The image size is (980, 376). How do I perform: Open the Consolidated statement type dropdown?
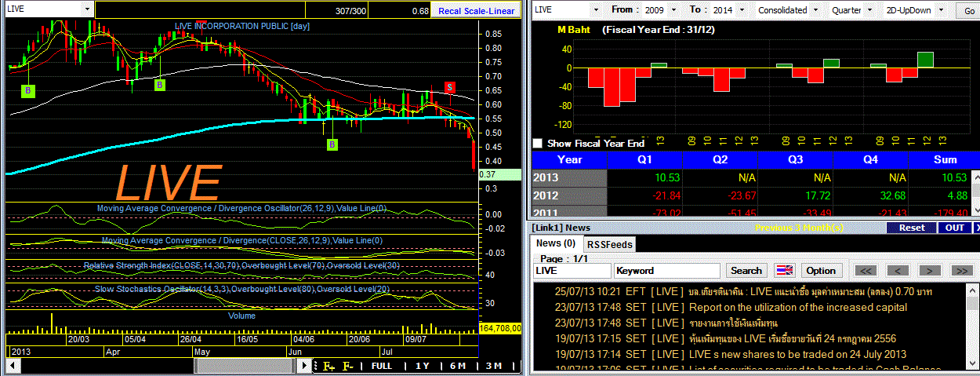click(816, 10)
